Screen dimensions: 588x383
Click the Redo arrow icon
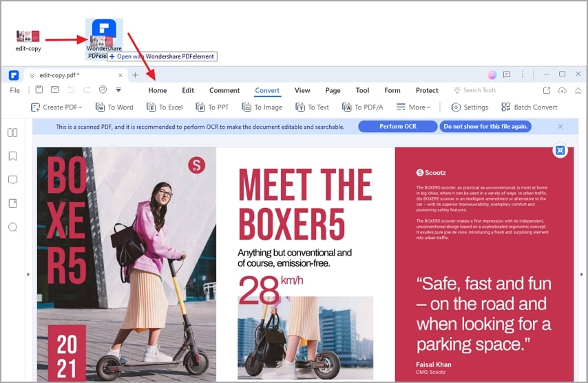[87, 90]
